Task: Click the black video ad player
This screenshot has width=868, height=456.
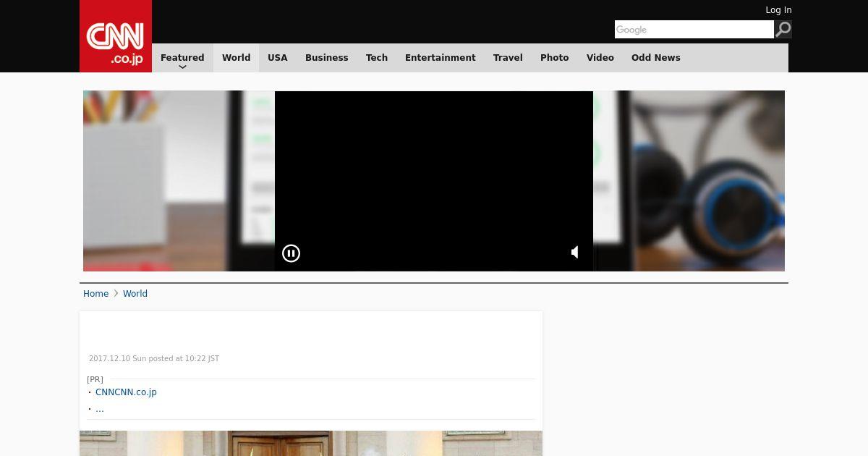Action: [x=434, y=181]
